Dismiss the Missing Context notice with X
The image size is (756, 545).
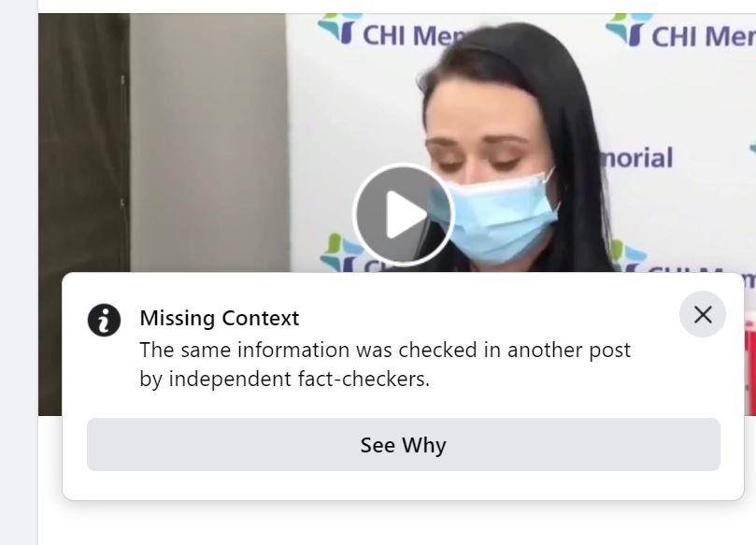pos(703,314)
